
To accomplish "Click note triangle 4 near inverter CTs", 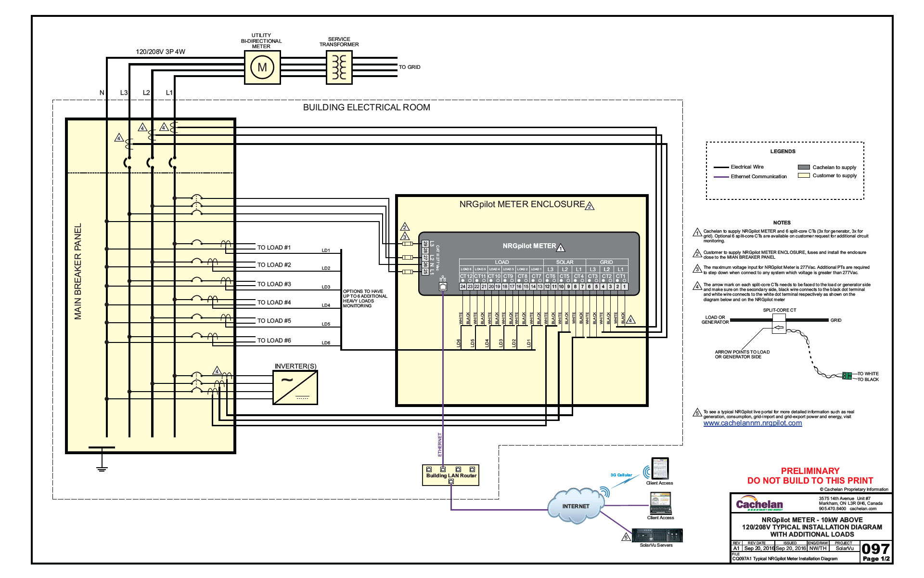I will pos(217,371).
